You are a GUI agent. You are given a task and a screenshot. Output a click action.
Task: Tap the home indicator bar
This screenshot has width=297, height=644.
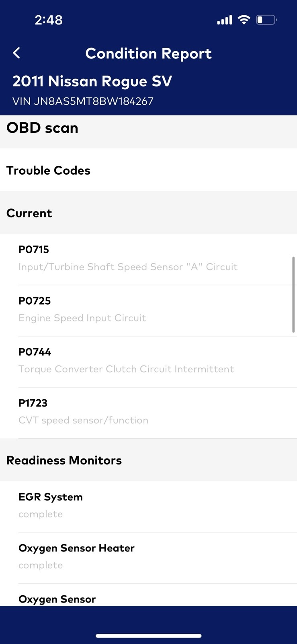point(148,636)
